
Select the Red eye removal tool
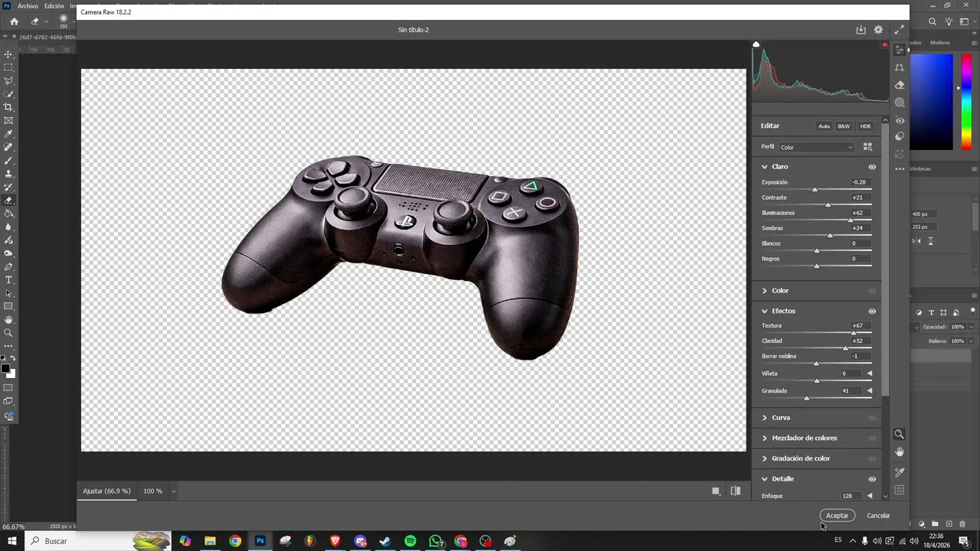click(x=900, y=120)
